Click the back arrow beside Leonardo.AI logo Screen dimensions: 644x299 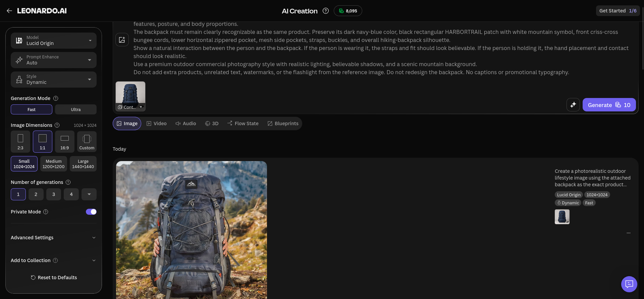click(x=9, y=11)
